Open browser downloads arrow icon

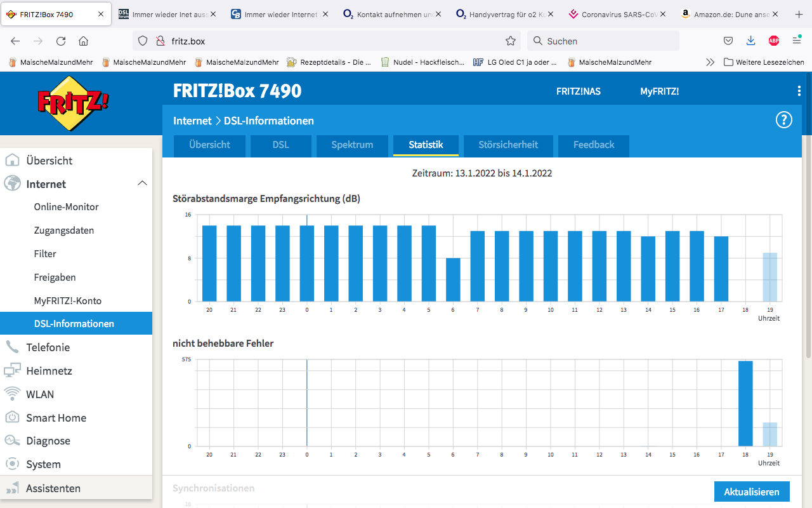[750, 41]
